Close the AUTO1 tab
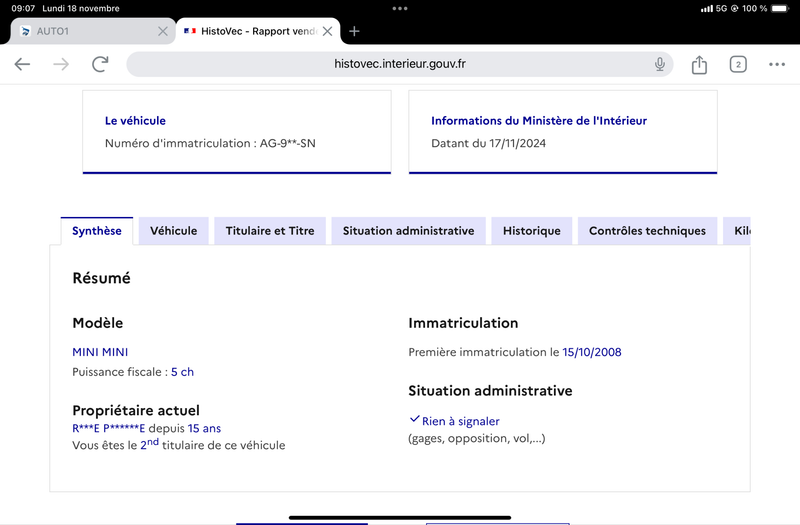Image resolution: width=800 pixels, height=525 pixels. [163, 31]
